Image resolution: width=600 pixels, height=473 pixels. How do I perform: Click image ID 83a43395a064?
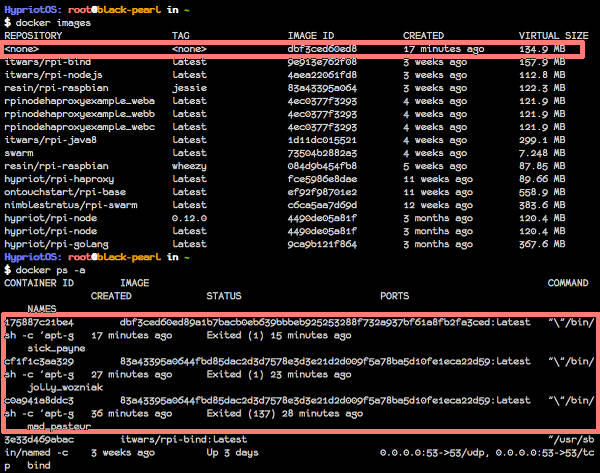(322, 88)
